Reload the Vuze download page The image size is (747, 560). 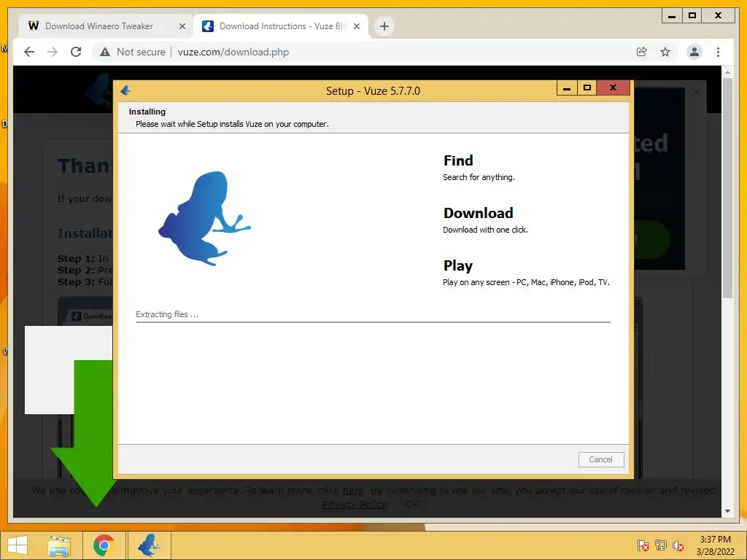pyautogui.click(x=76, y=52)
